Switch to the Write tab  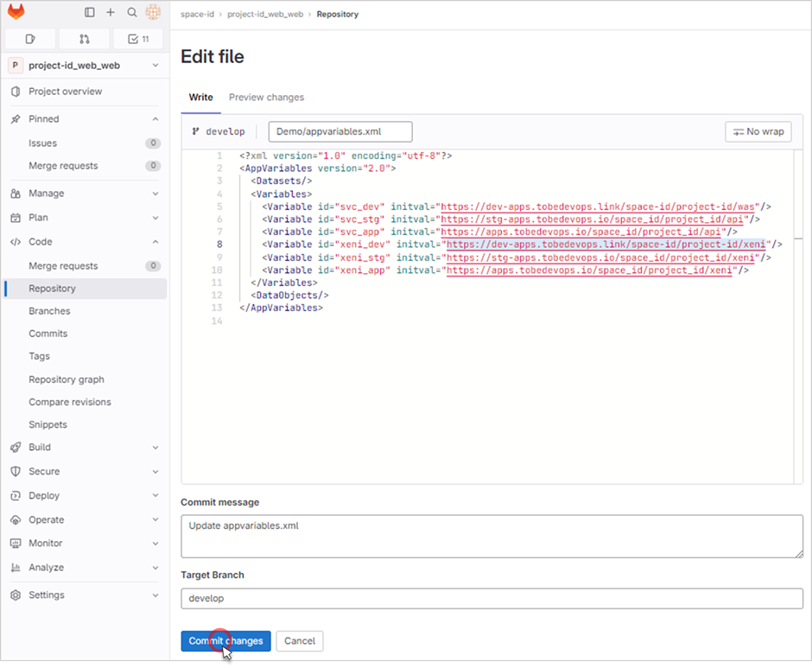[x=201, y=98]
